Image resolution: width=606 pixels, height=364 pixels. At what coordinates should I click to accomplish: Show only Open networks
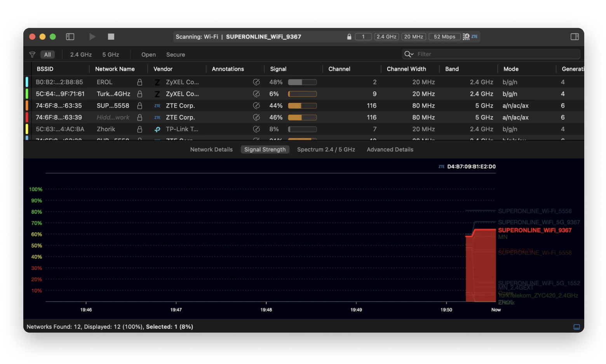148,55
